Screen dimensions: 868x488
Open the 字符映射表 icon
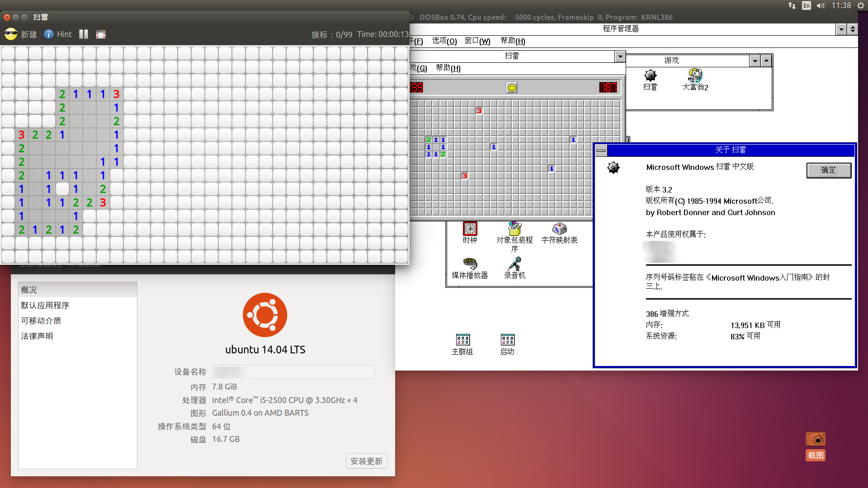pyautogui.click(x=560, y=233)
